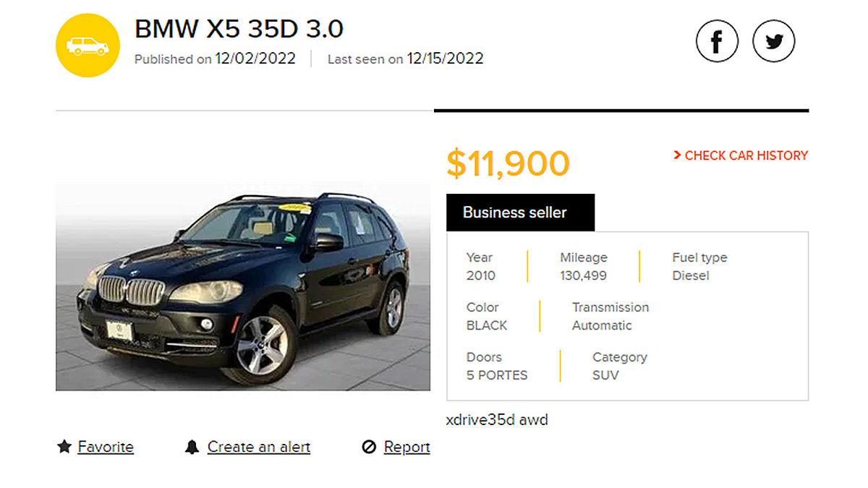Click the circle-slash report icon
868x488 pixels.
click(369, 448)
